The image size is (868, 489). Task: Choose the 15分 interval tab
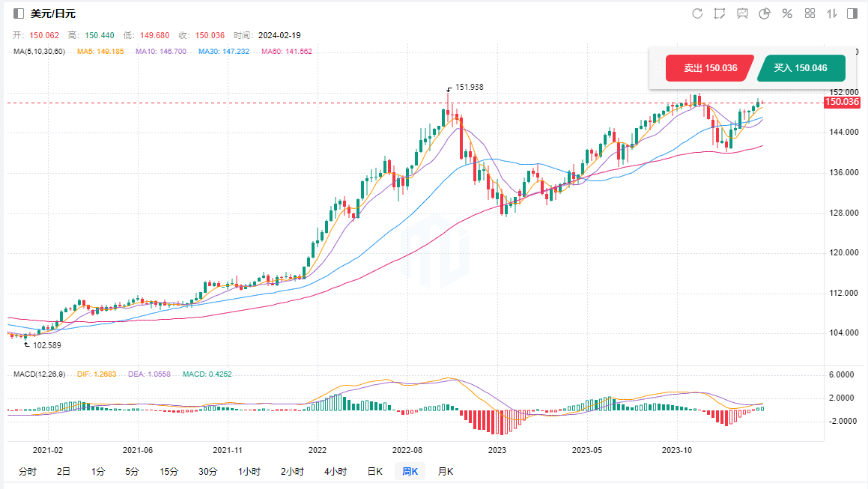(169, 472)
